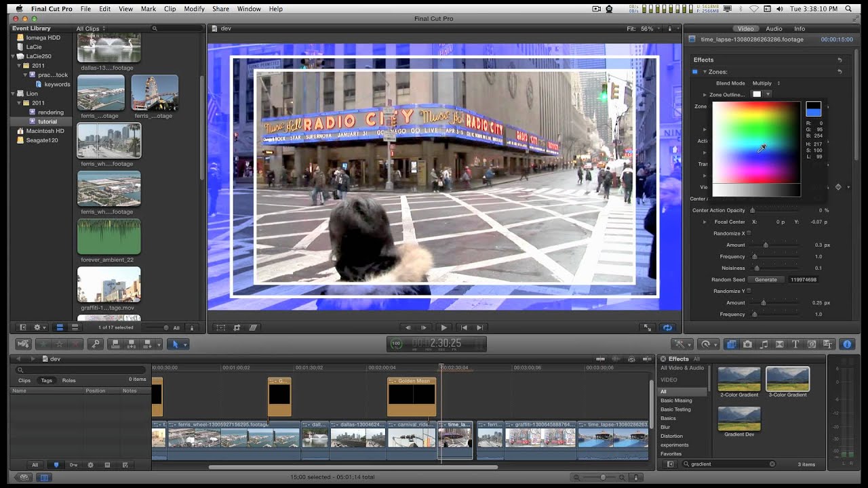Switch Event Browser to list view

(75, 327)
